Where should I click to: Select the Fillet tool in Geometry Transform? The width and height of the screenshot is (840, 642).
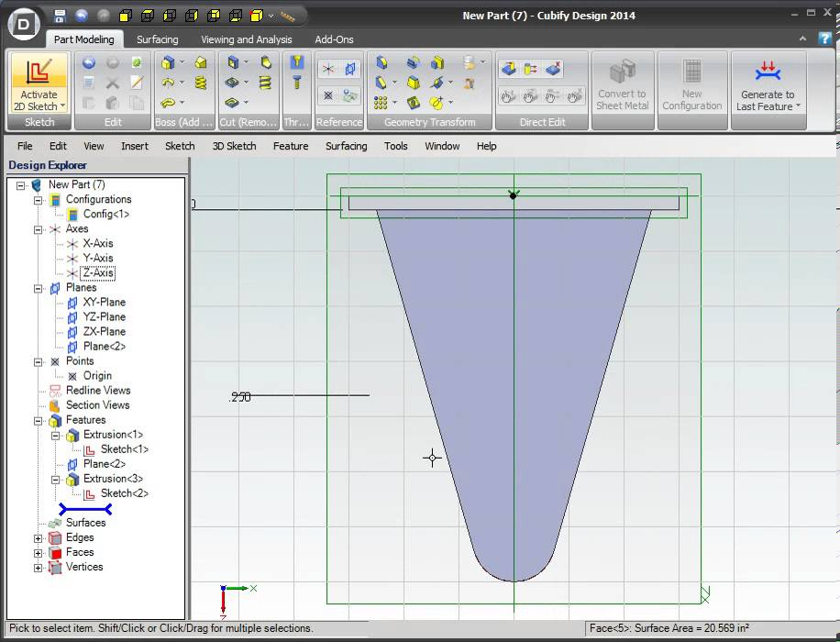coord(381,62)
